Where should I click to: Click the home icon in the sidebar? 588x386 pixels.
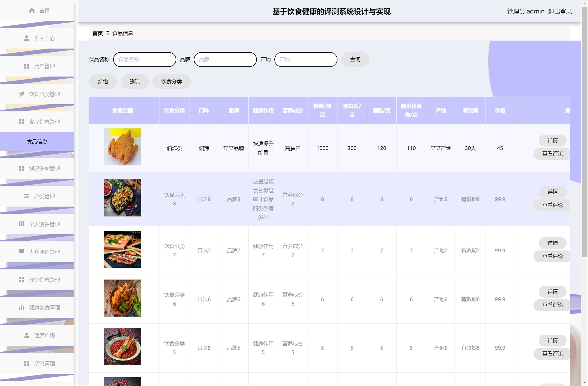click(x=32, y=10)
